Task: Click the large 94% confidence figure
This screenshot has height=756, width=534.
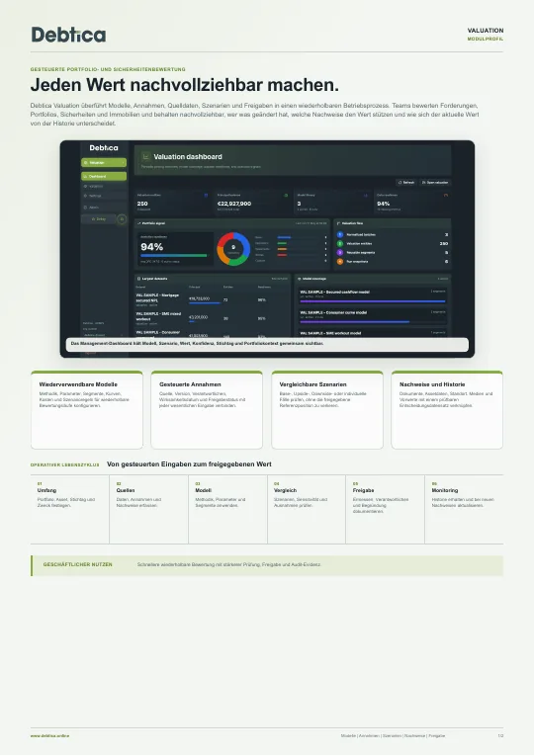Action: pos(151,247)
